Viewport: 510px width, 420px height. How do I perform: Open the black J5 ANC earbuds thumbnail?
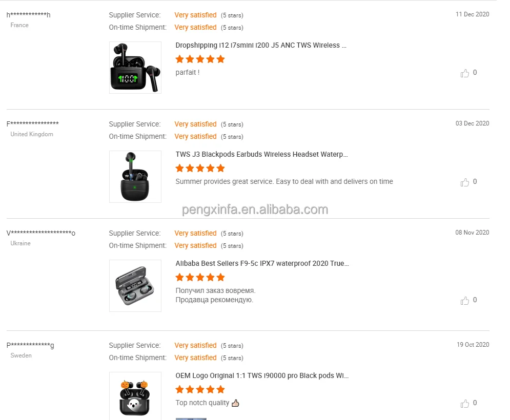[135, 68]
